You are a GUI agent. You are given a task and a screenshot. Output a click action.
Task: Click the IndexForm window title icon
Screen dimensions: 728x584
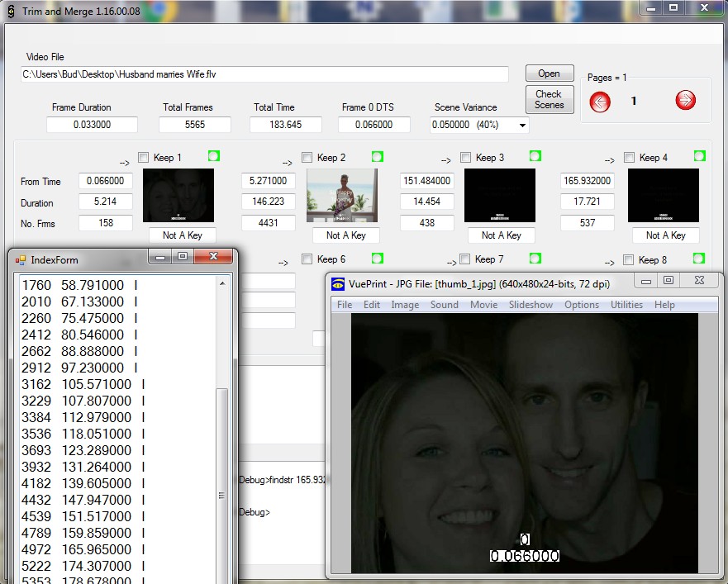(x=21, y=260)
